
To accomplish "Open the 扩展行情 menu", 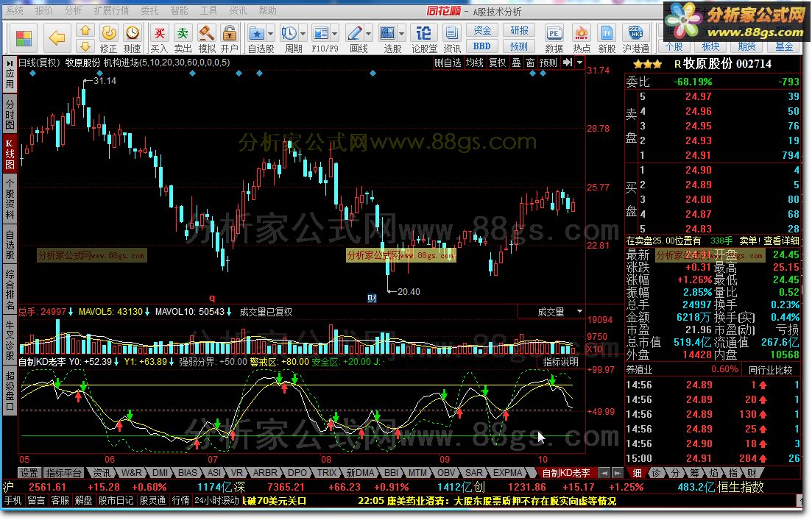I will pyautogui.click(x=111, y=10).
